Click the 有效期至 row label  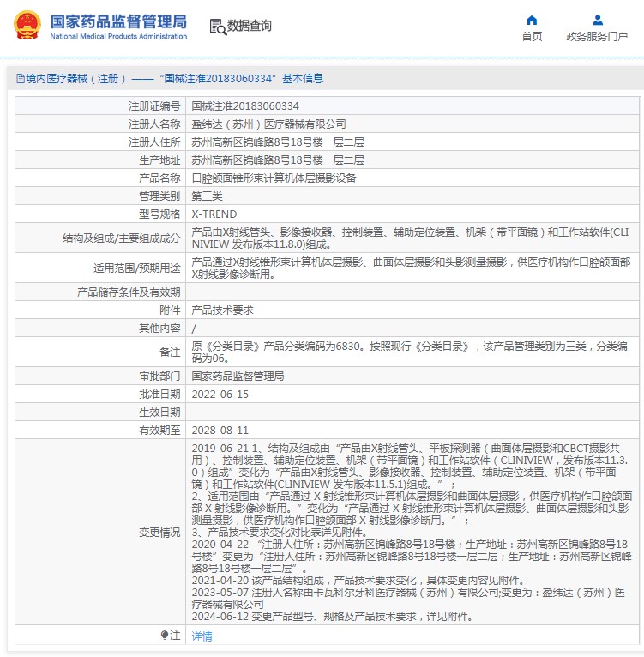coord(159,431)
